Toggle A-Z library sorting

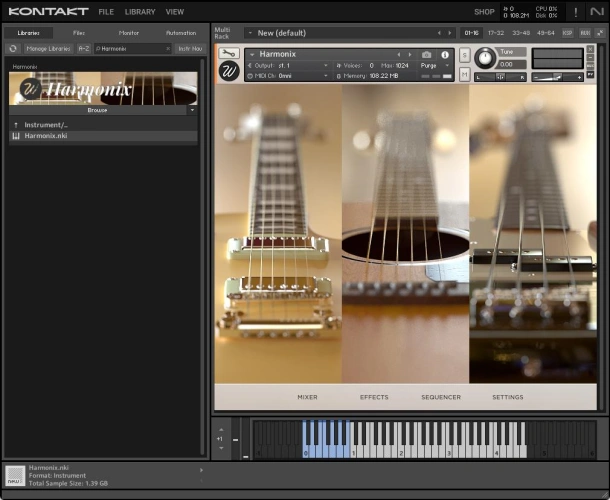(x=84, y=48)
